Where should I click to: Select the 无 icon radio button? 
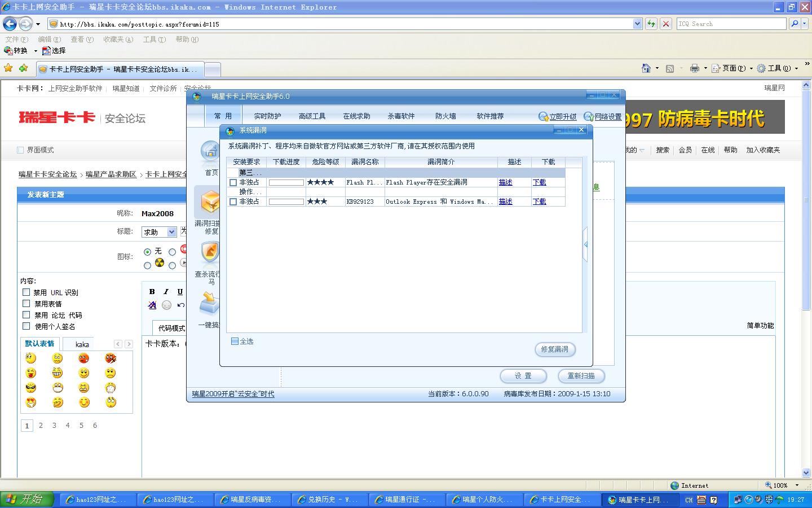[147, 252]
